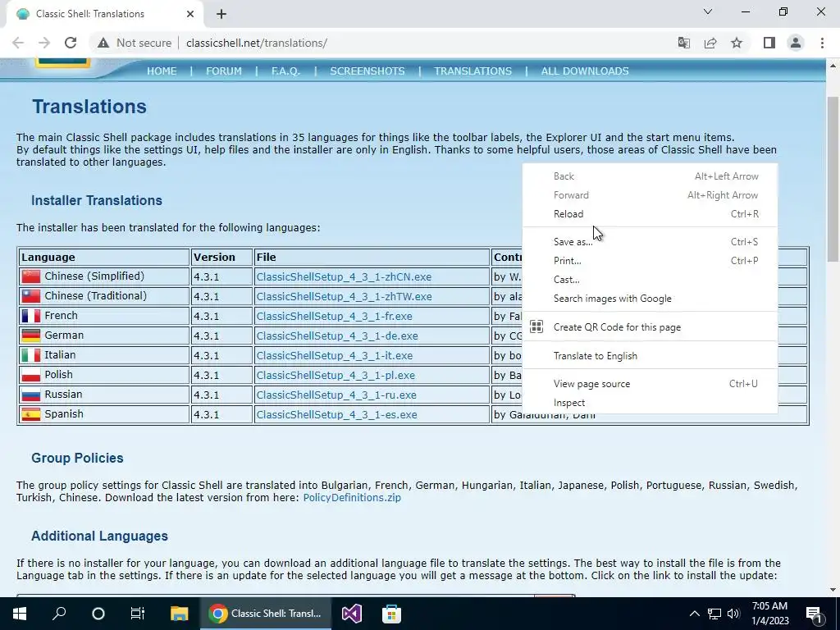Show hidden tray icons chevron
The image size is (840, 630).
694,614
